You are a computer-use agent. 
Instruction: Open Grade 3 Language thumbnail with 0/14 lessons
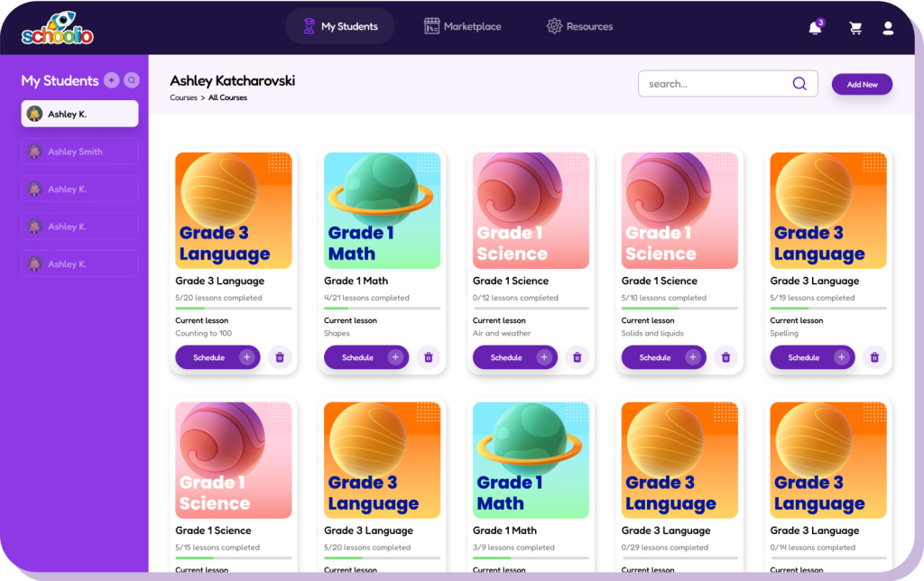(828, 460)
